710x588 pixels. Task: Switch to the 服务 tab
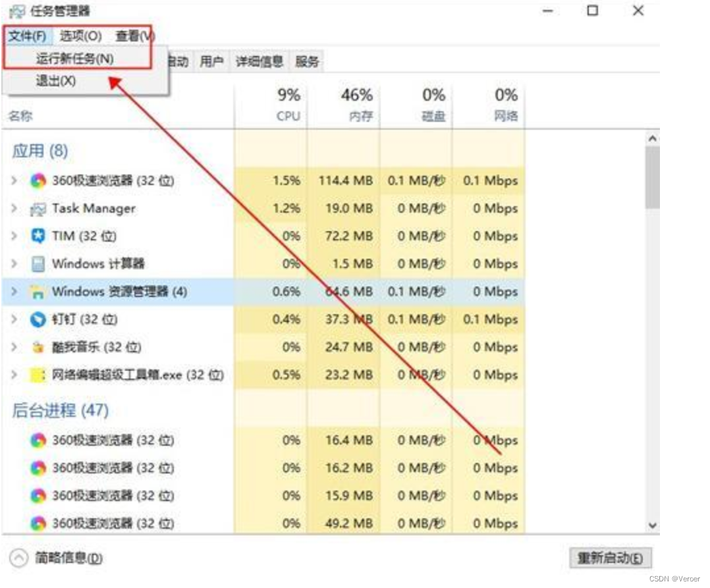click(306, 61)
